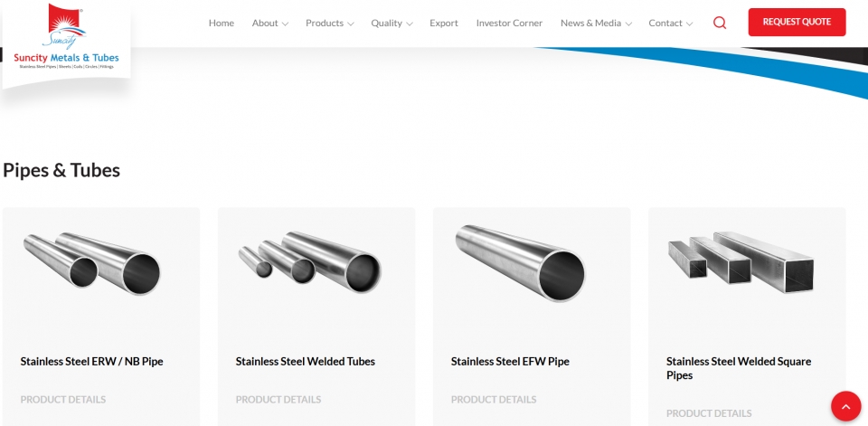This screenshot has width=868, height=426.
Task: Open the Stainless Steel EFW Pipe title
Action: click(x=510, y=361)
